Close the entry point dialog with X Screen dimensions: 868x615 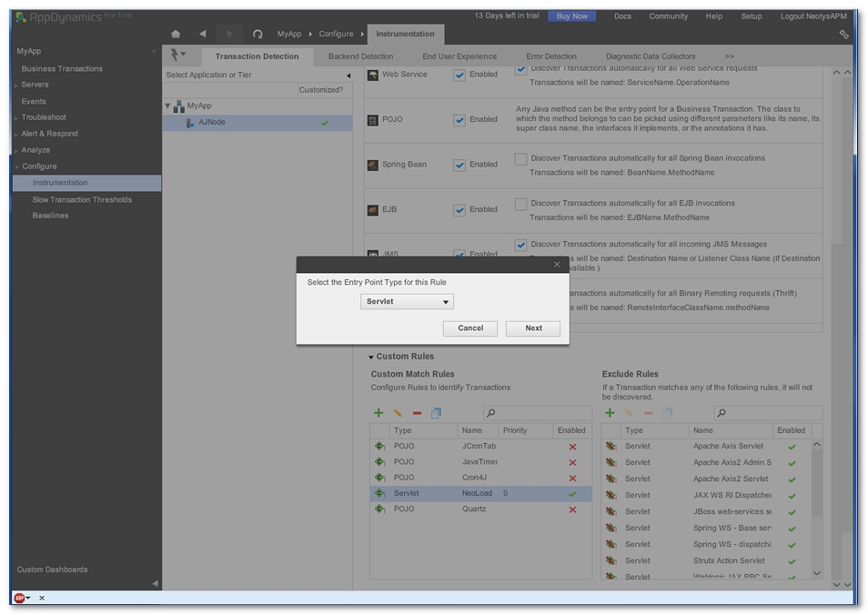click(x=557, y=265)
